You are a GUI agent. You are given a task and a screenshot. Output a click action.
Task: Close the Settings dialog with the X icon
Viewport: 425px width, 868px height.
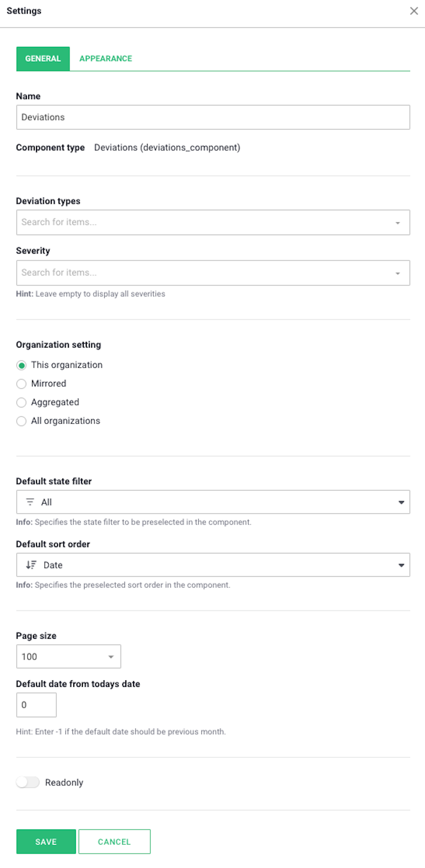pos(414,11)
